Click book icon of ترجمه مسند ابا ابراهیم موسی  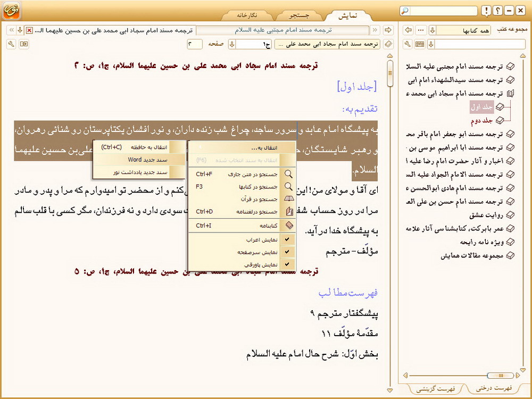[510, 147]
